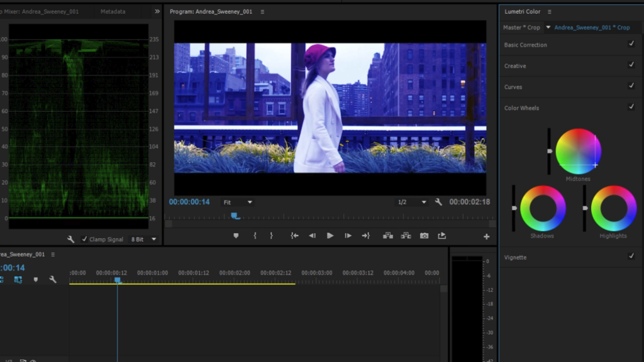Screen dimensions: 644x362
Task: Toggle the Clamp Signal checkbox
Action: point(85,239)
